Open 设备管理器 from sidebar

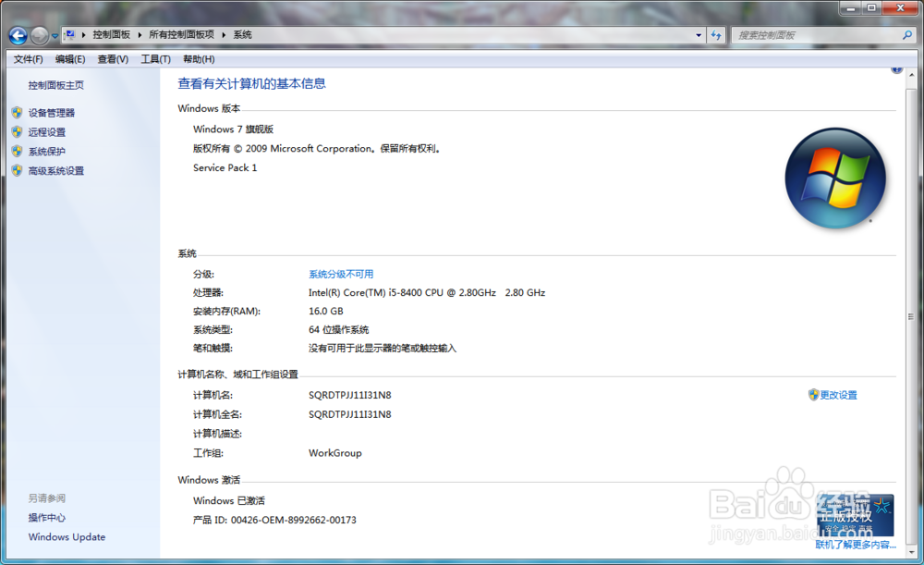[x=52, y=113]
